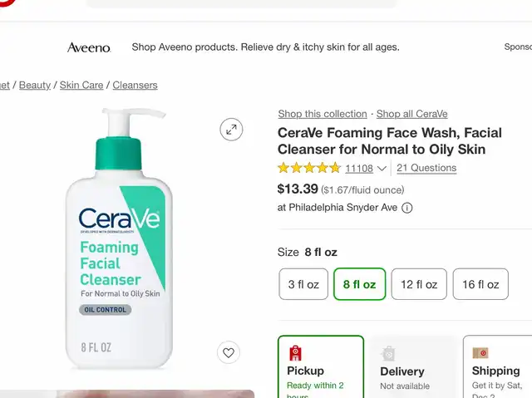Select the 3 fl oz size
The width and height of the screenshot is (532, 398).
click(303, 284)
